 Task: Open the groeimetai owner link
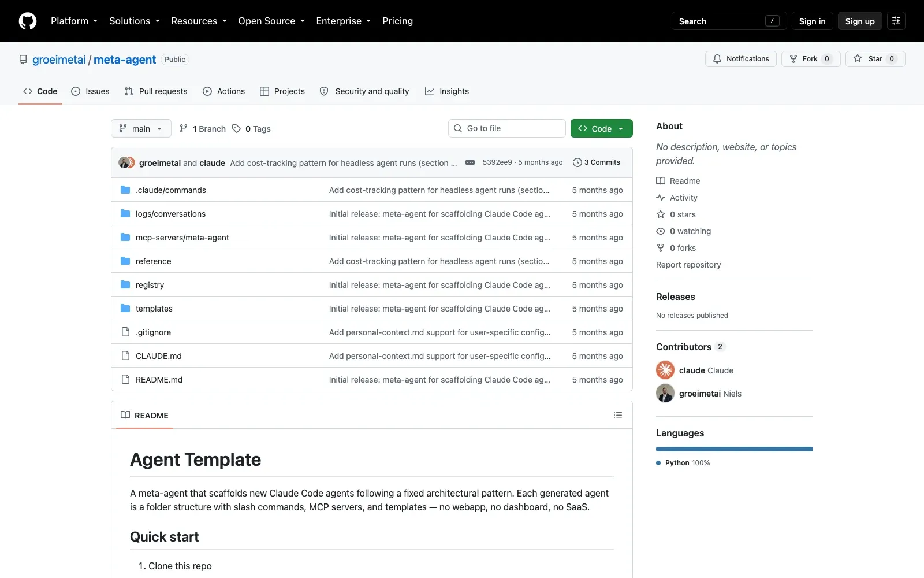(x=59, y=60)
